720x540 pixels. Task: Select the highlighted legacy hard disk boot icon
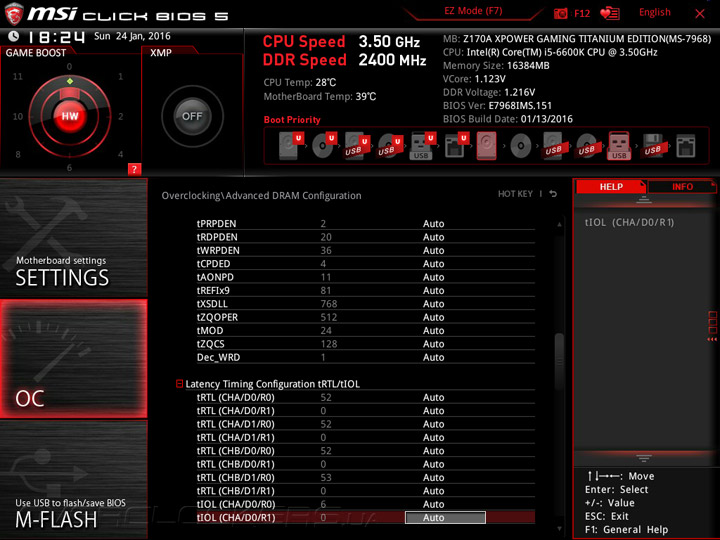coord(486,146)
